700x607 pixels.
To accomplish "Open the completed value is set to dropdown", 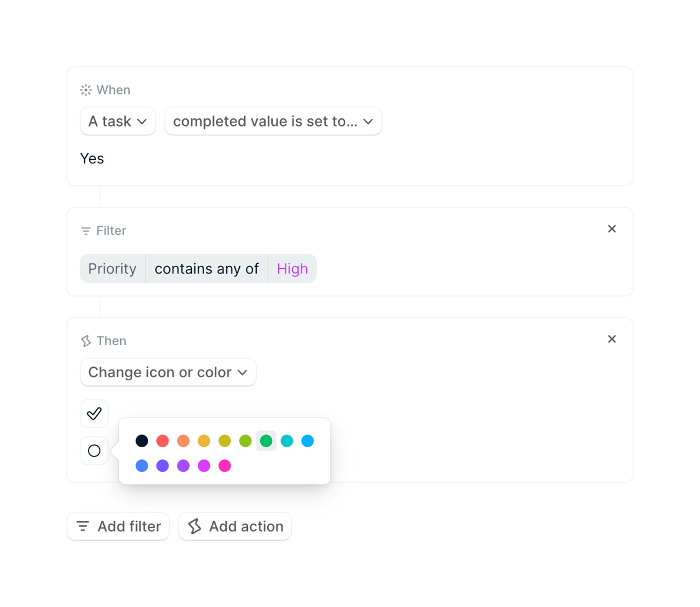I will click(274, 121).
